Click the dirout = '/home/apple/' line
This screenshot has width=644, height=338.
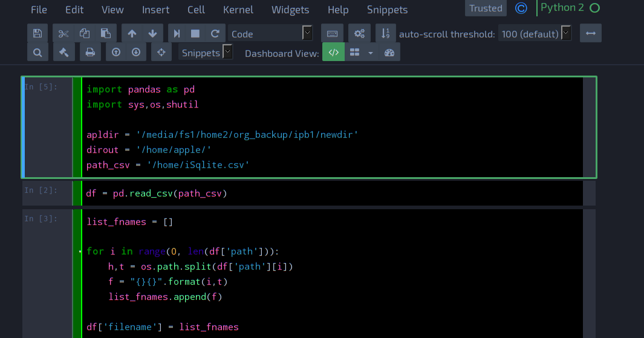tap(149, 151)
